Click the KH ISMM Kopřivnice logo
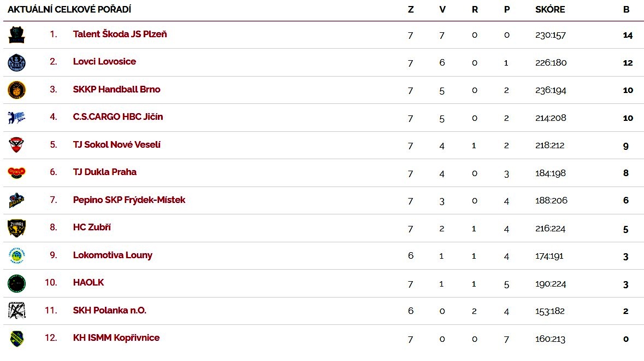Image resolution: width=644 pixels, height=361 pixels. pyautogui.click(x=16, y=339)
